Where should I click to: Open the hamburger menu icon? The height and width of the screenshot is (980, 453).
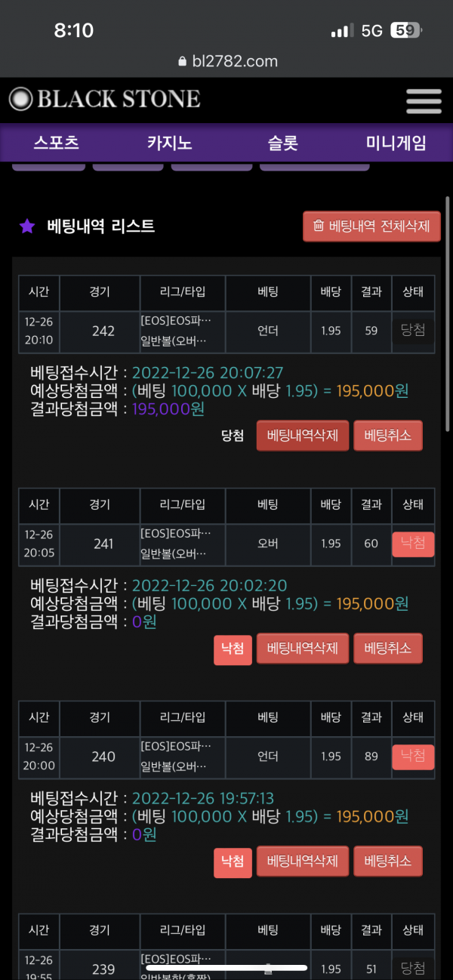(423, 101)
